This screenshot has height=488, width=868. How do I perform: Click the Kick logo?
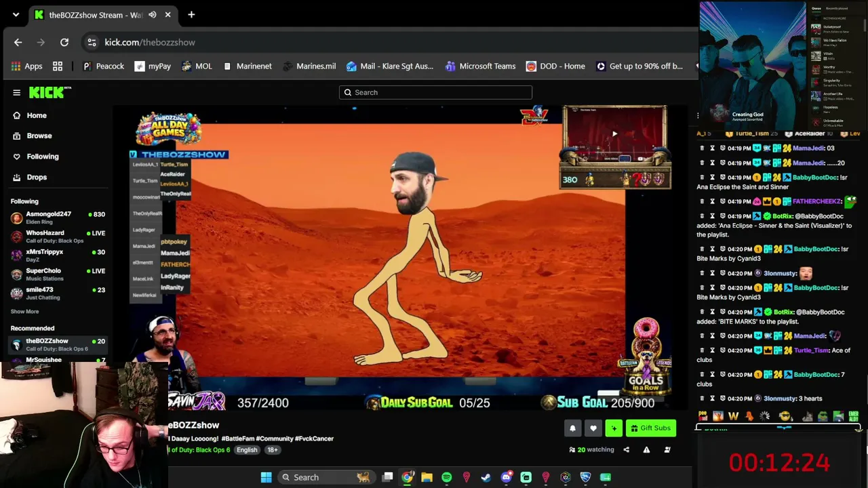tap(50, 92)
